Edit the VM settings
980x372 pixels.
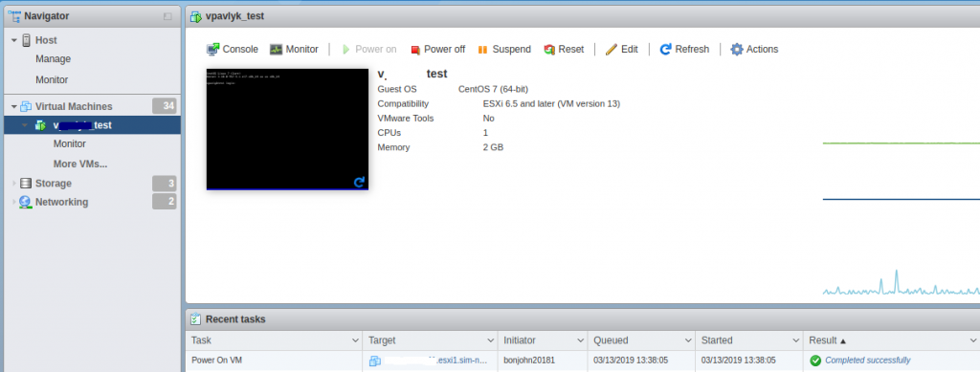coord(621,50)
